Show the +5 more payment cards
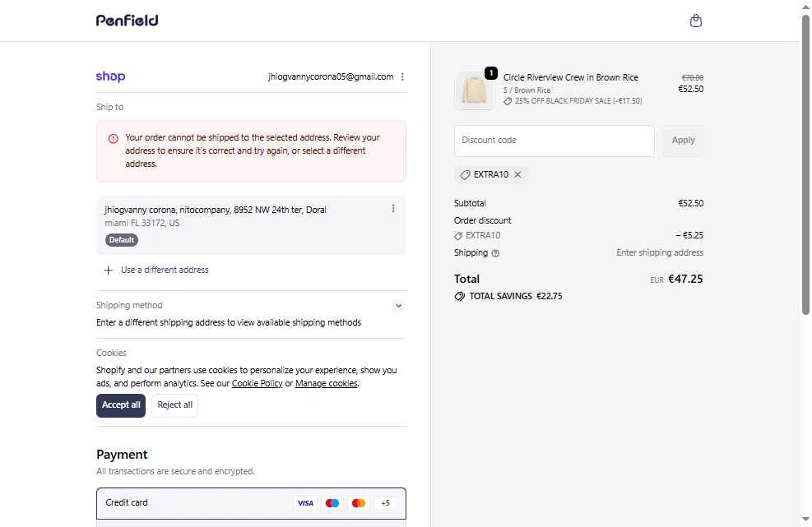Screen dimensions: 812x527 [385, 502]
